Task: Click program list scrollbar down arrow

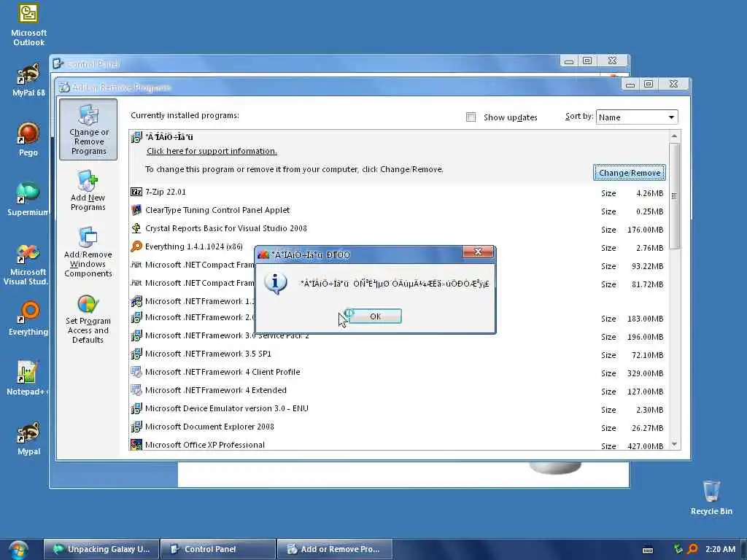Action: 674,444
